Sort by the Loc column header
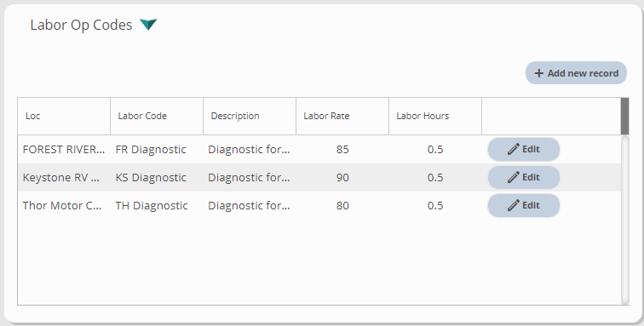This screenshot has width=644, height=326. click(64, 117)
